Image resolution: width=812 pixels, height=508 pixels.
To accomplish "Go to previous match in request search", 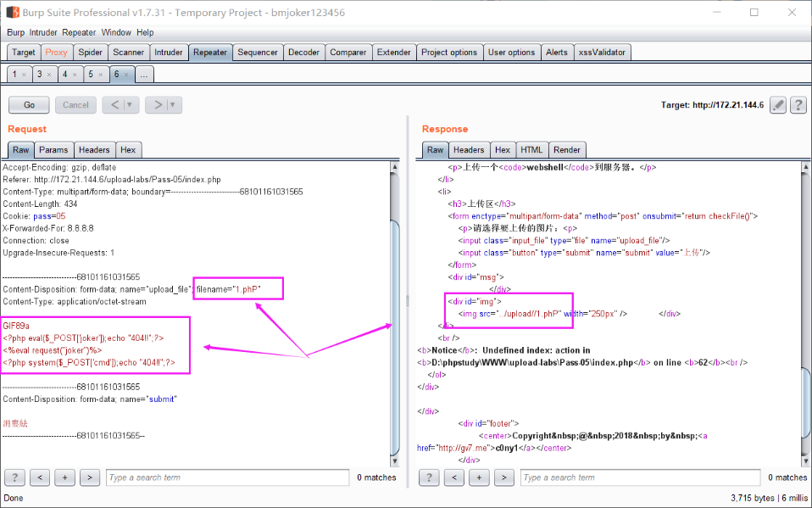I will 40,477.
